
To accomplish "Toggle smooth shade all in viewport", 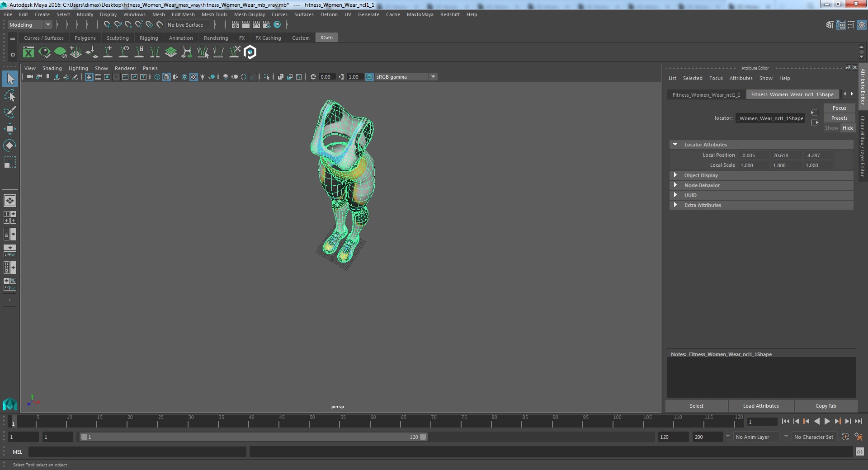I will point(166,77).
